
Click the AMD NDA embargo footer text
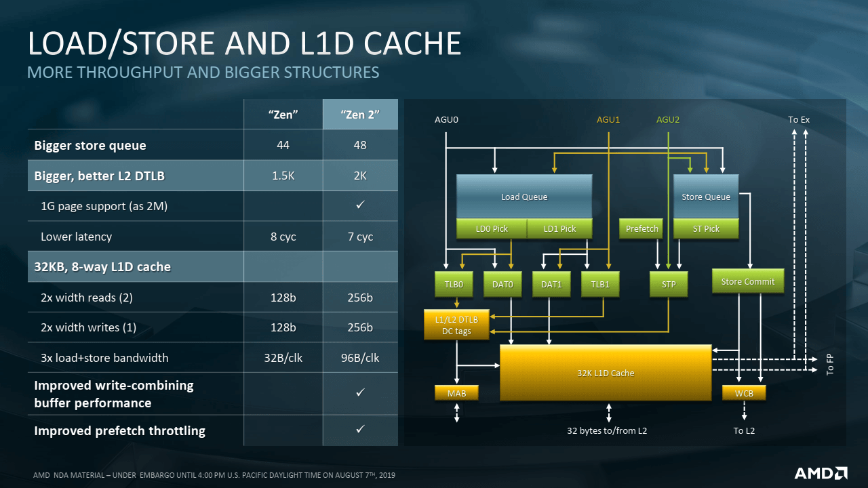coord(214,474)
